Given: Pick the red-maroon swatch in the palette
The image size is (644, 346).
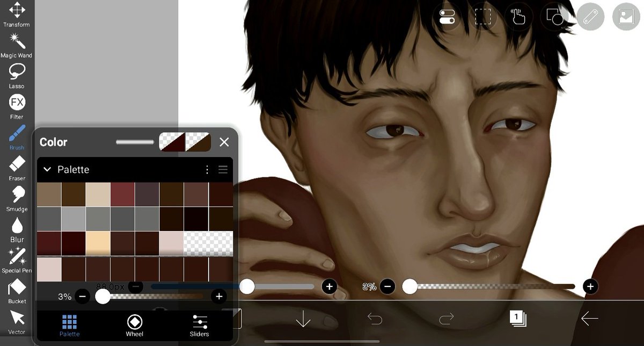Looking at the screenshot, I should click(x=123, y=194).
